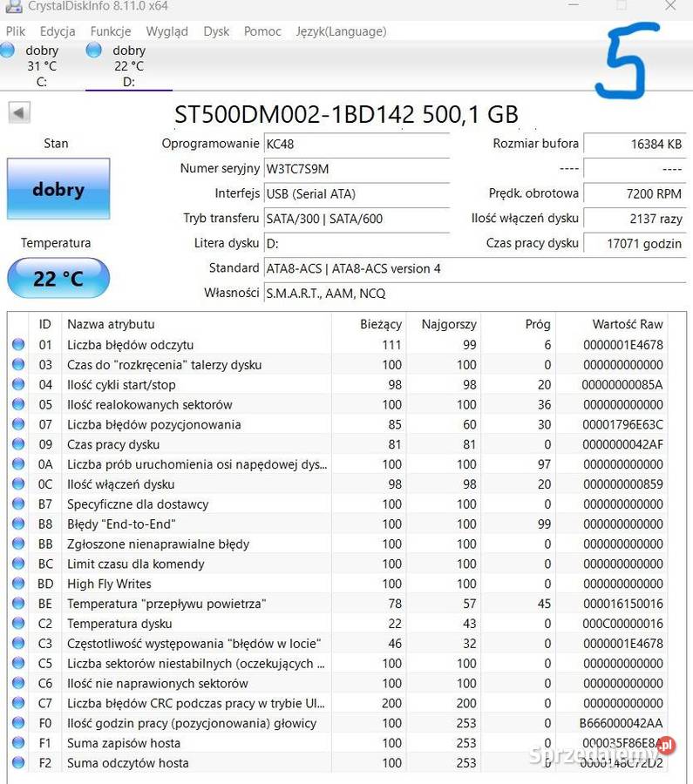This screenshot has width=693, height=784.
Task: Click the Litera dysku field D:
Action: 357,244
